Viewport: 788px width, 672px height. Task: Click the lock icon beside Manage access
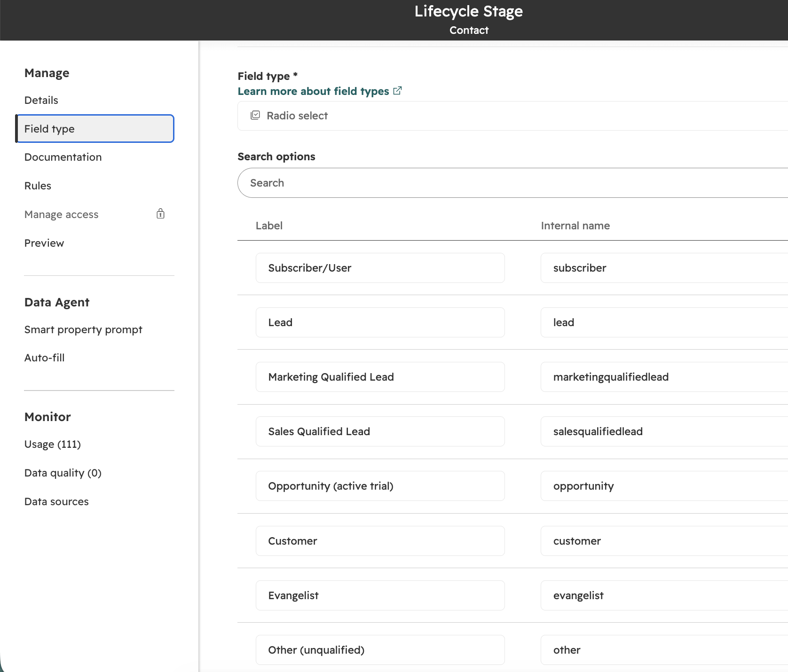tap(160, 214)
